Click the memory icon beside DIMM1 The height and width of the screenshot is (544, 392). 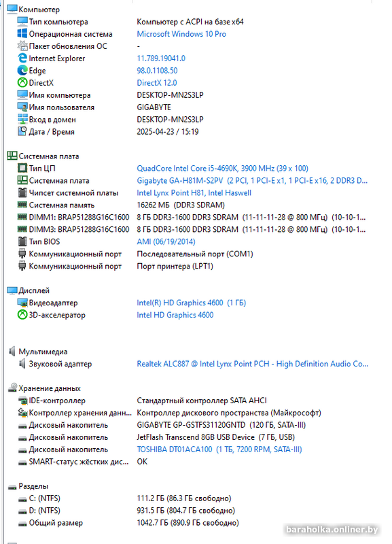[22, 217]
